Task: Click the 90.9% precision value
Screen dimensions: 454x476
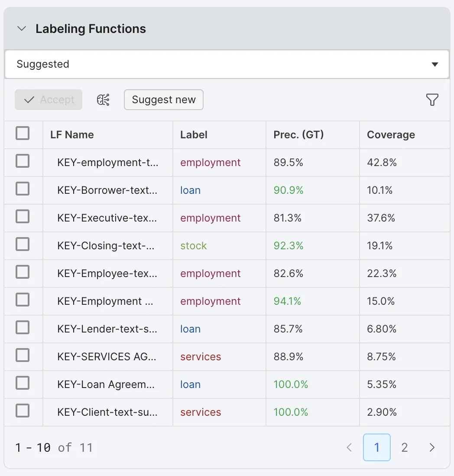Action: coord(289,190)
